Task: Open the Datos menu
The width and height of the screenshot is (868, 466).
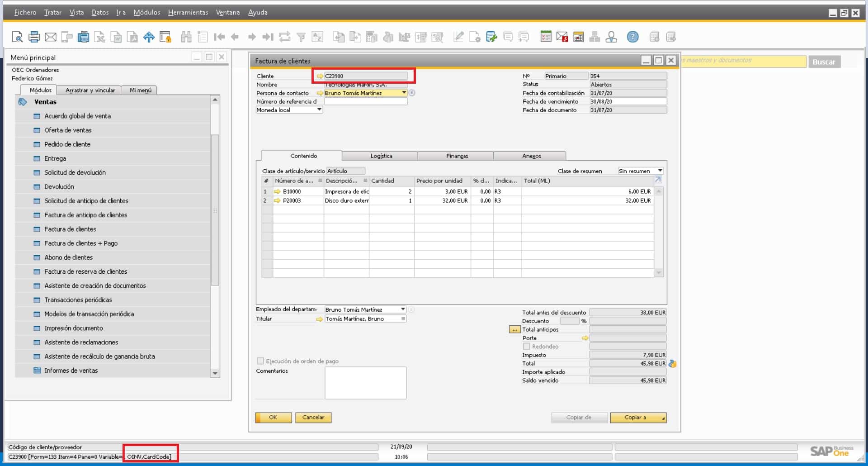Action: [x=100, y=13]
